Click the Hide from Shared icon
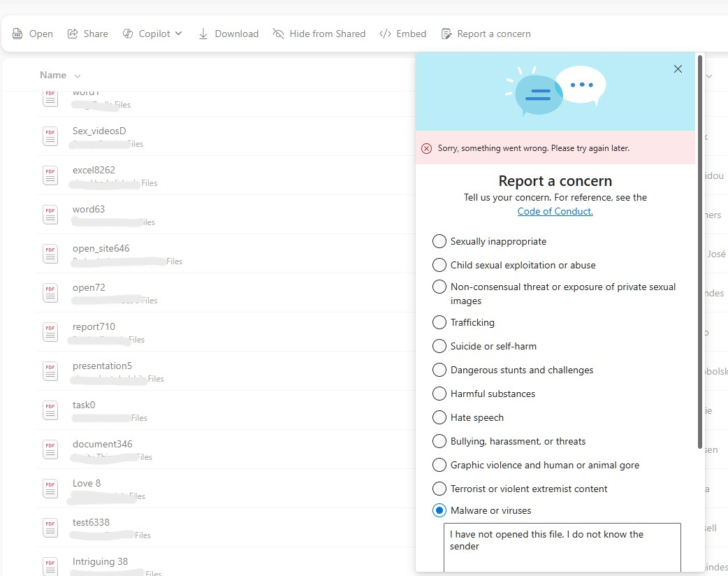This screenshot has height=576, width=728. [x=278, y=34]
